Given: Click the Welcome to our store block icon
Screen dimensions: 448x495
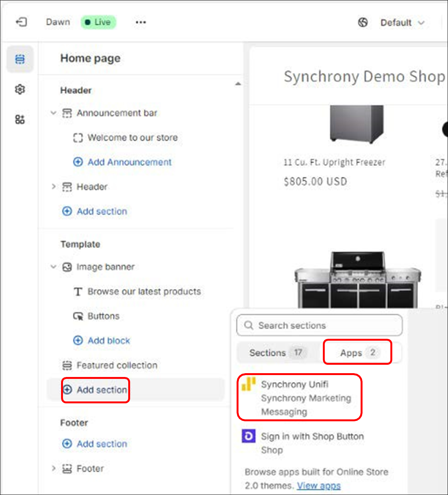Looking at the screenshot, I should click(x=78, y=137).
